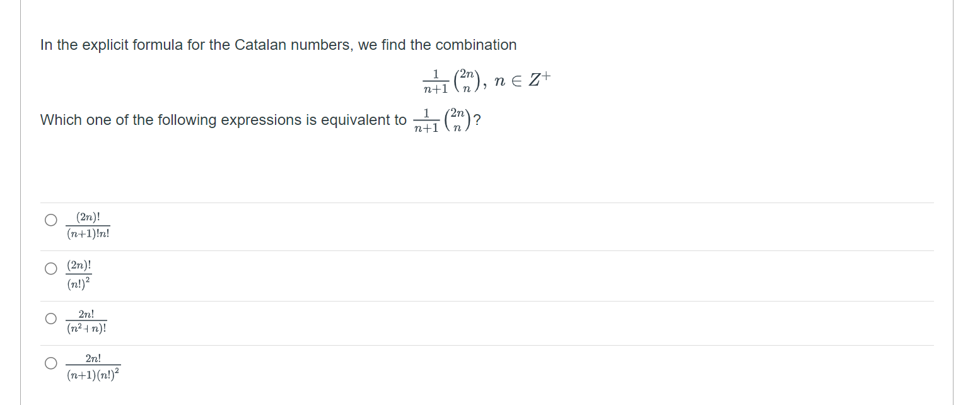This screenshot has width=980, height=405.
Task: Click the inline fraction before the question mark
Action: pyautogui.click(x=442, y=120)
